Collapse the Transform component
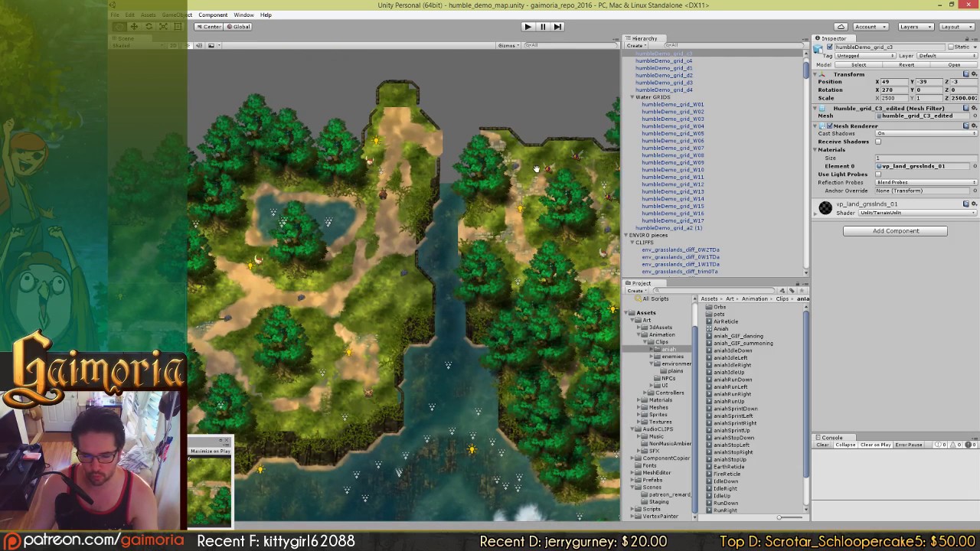 815,74
